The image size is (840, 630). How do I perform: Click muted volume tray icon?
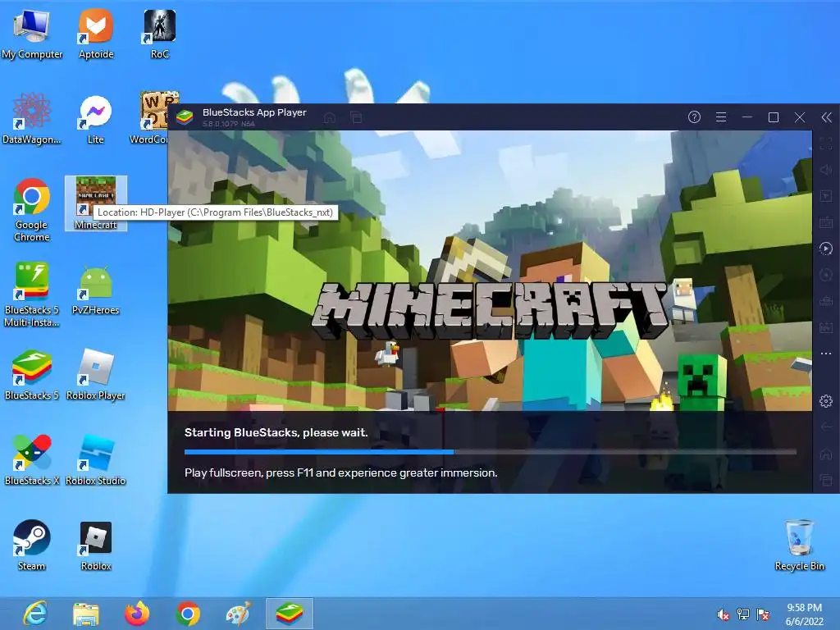click(724, 614)
